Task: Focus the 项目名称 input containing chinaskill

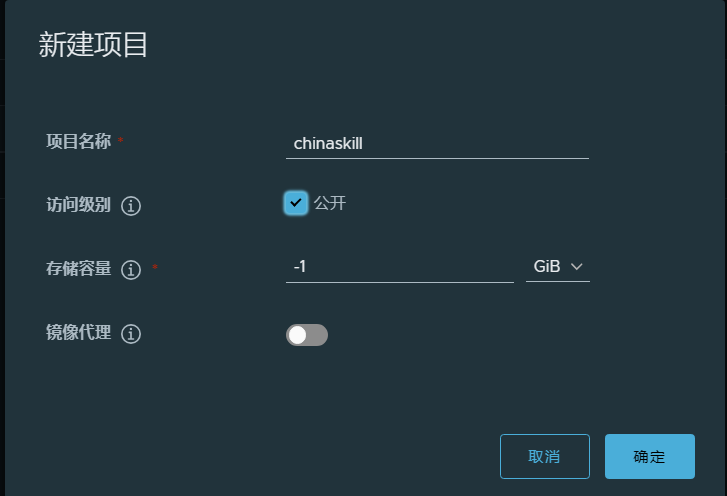Action: pyautogui.click(x=437, y=143)
